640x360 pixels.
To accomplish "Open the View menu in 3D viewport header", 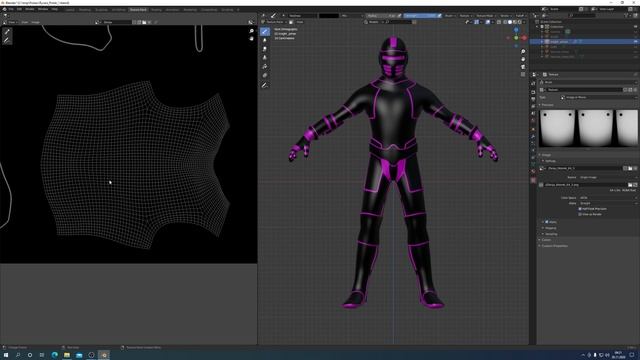I will [x=299, y=22].
